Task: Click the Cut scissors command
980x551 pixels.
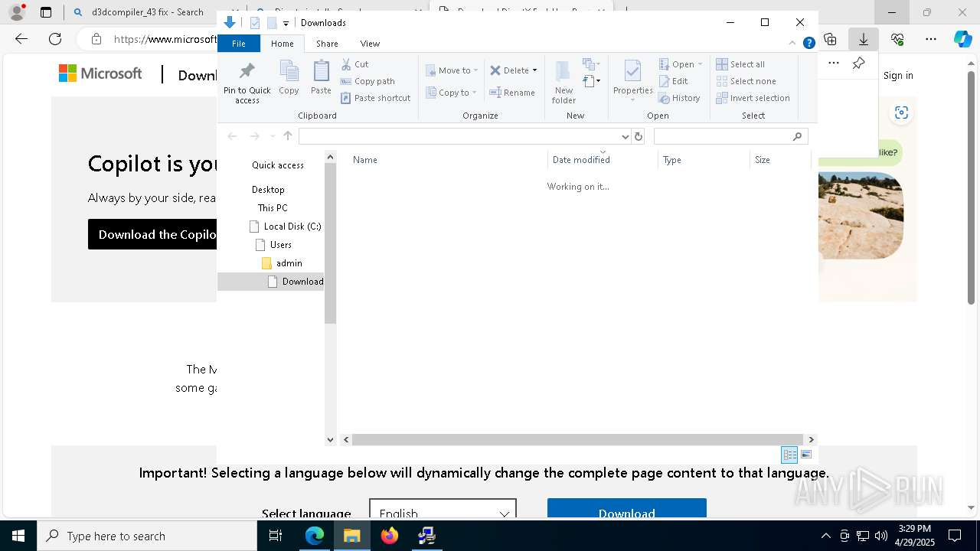Action: (354, 64)
